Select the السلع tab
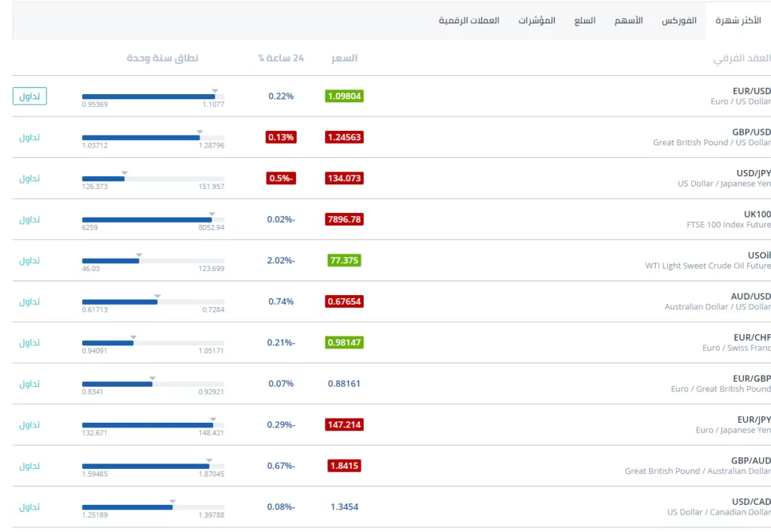The width and height of the screenshot is (771, 532). coord(585,20)
